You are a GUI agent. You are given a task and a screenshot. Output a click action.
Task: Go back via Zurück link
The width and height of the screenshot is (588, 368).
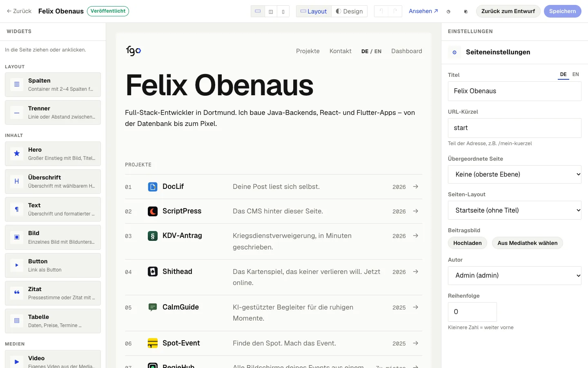(x=19, y=11)
